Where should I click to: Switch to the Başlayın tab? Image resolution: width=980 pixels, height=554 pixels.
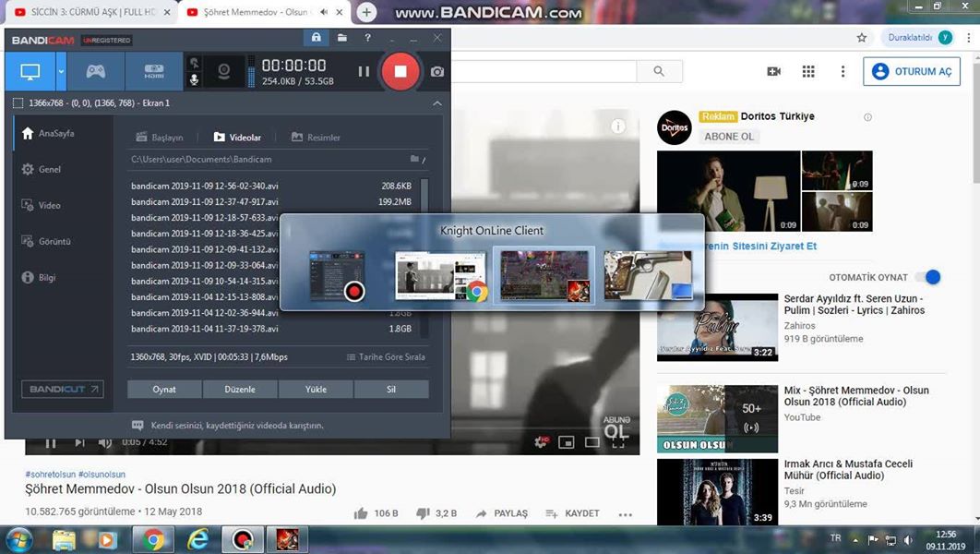(160, 138)
